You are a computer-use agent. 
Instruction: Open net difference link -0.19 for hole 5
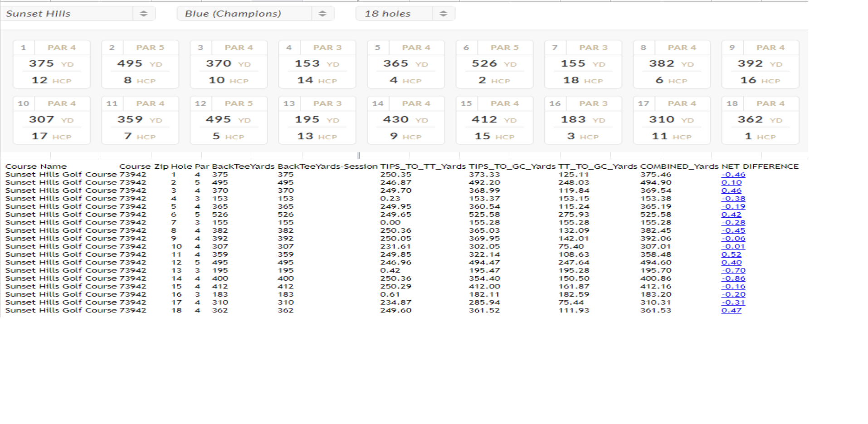coord(733,206)
